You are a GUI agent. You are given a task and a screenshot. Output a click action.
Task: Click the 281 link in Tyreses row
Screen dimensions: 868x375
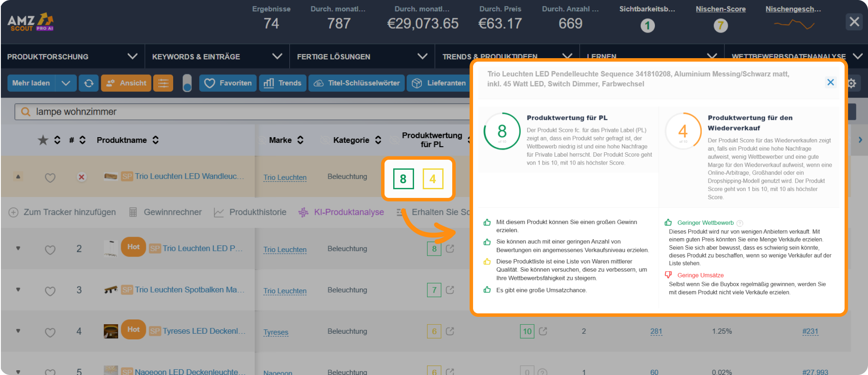coord(656,331)
